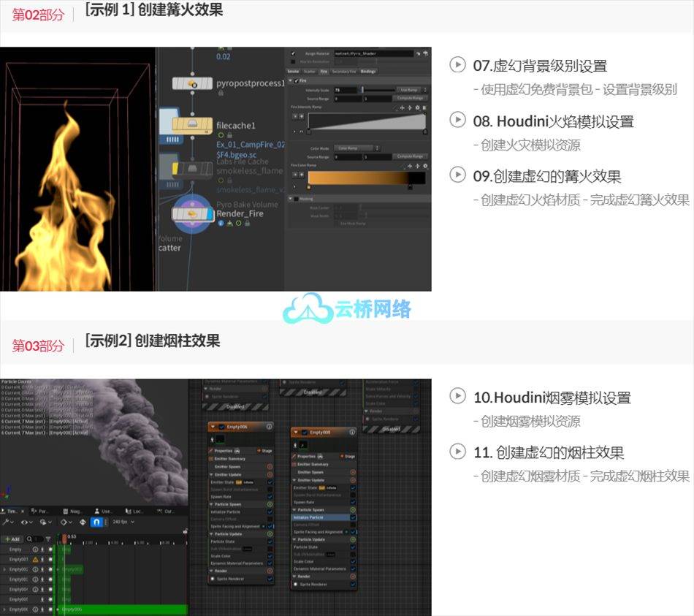Toggle the blue magnet snapping button

pos(96,522)
